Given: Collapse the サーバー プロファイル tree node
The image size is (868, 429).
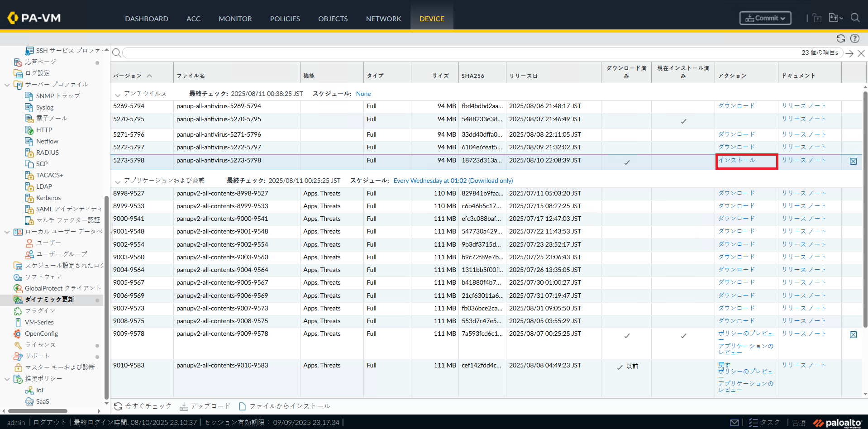Looking at the screenshot, I should click(7, 85).
